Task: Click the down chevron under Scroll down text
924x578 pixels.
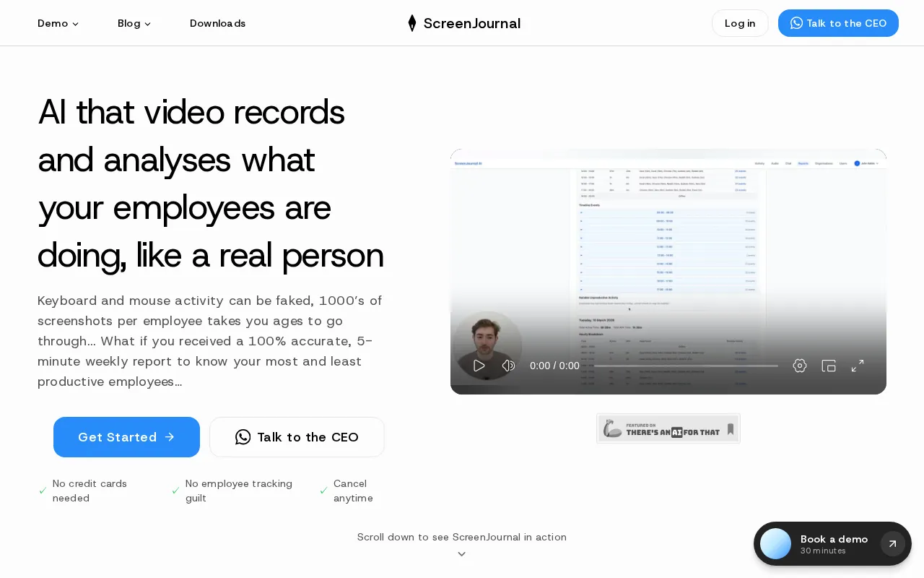Action: pos(462,554)
